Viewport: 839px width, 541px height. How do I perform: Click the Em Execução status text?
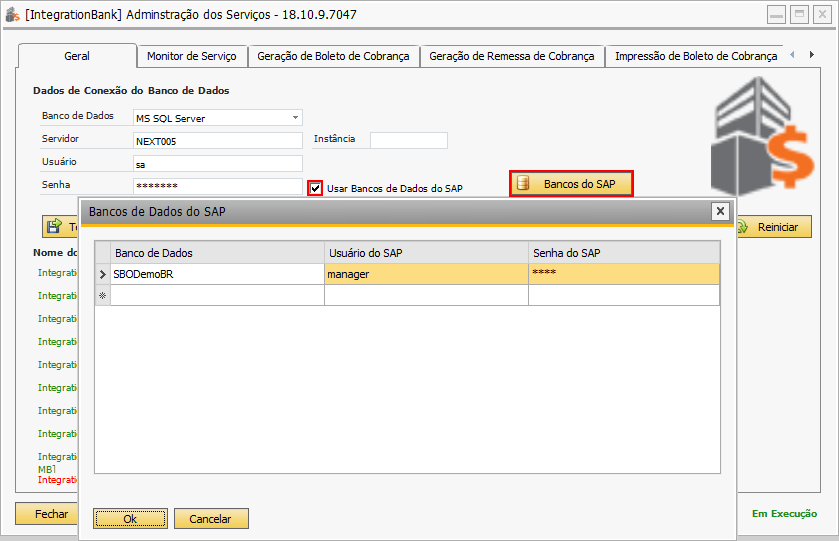784,514
